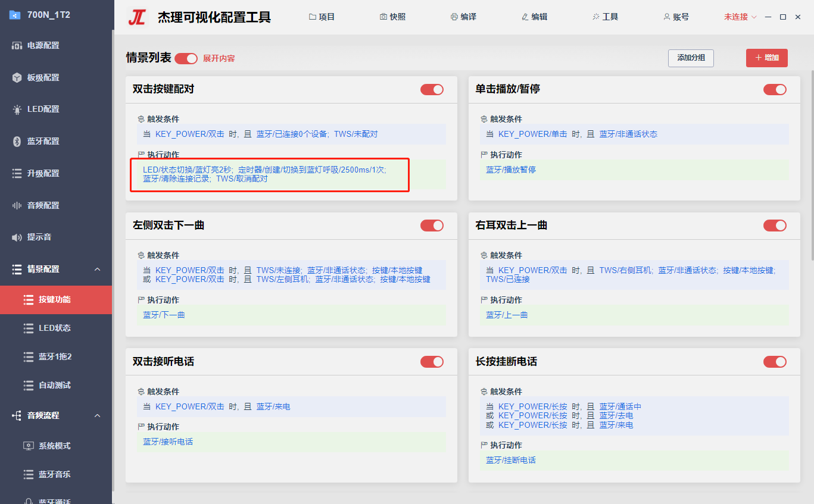This screenshot has height=504, width=814.
Task: Click the LED配置 bulb icon
Action: point(17,109)
